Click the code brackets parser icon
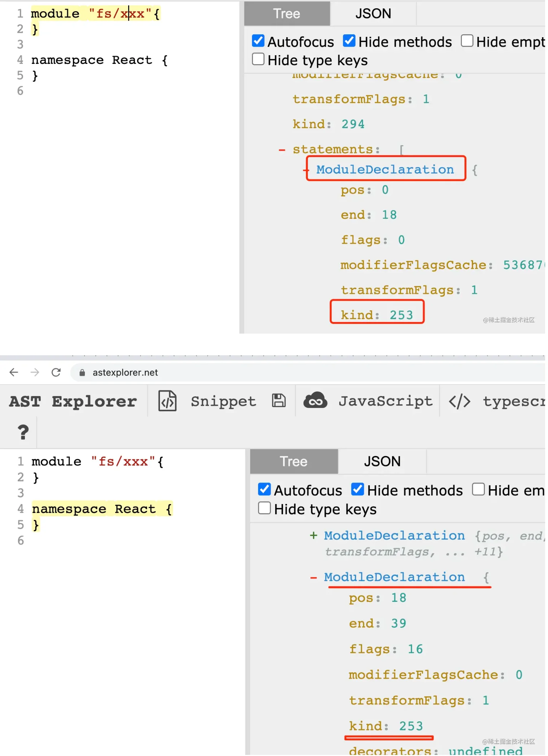Viewport: 548px width, 756px height. tap(459, 401)
